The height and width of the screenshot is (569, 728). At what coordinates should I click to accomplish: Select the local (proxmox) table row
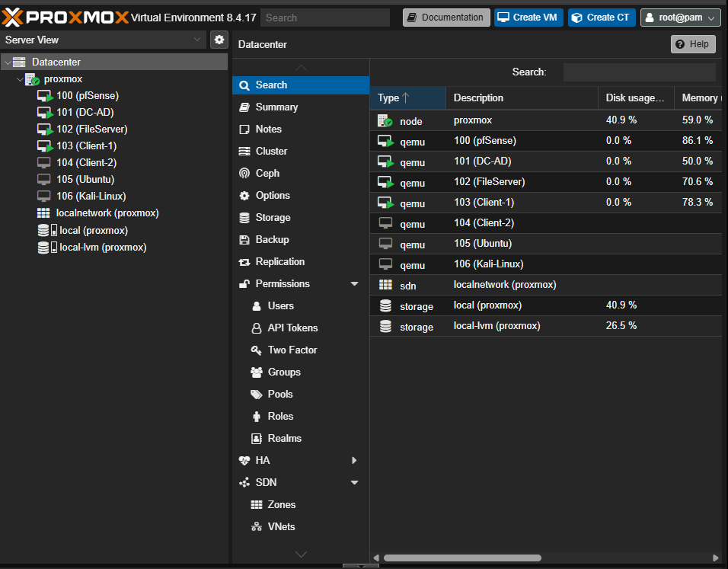[546, 305]
